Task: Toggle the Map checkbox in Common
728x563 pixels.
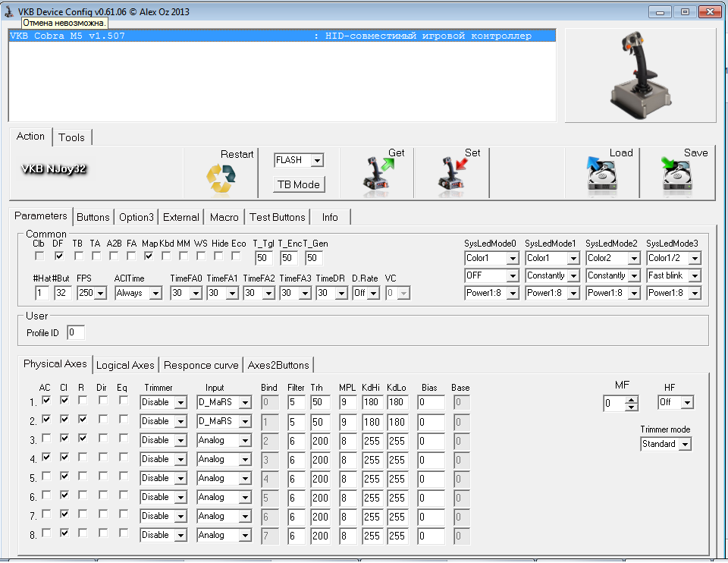Action: click(x=149, y=256)
